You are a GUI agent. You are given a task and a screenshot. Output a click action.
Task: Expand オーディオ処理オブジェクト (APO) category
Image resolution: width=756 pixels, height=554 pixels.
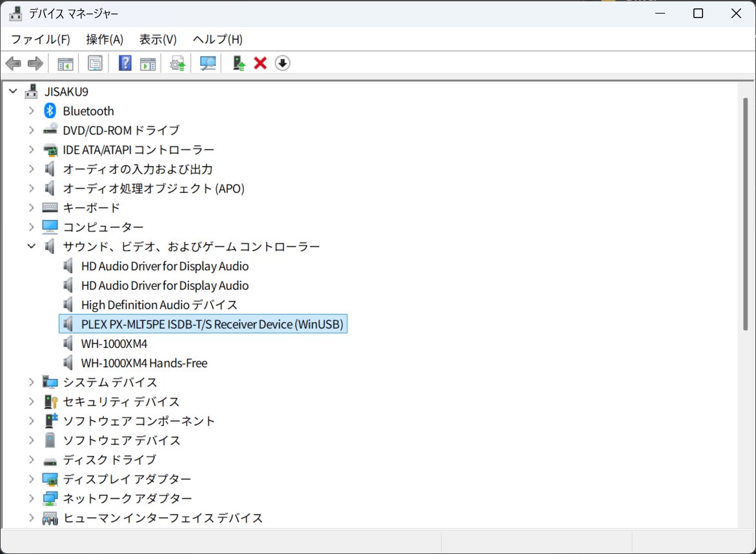(x=32, y=188)
